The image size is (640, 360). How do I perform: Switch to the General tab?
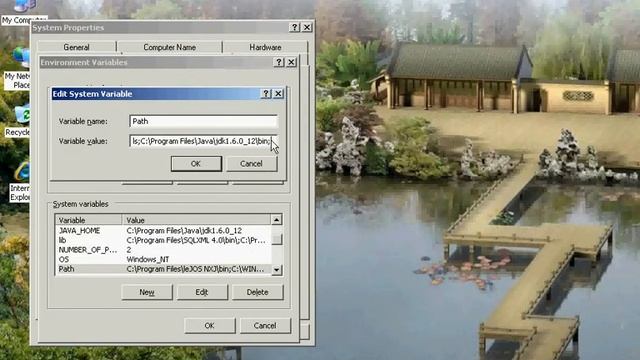(76, 47)
